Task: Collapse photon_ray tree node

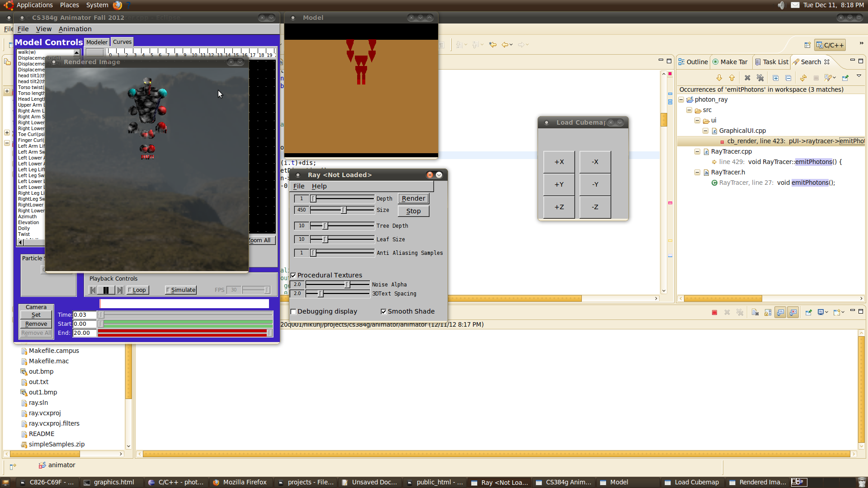Action: click(681, 99)
